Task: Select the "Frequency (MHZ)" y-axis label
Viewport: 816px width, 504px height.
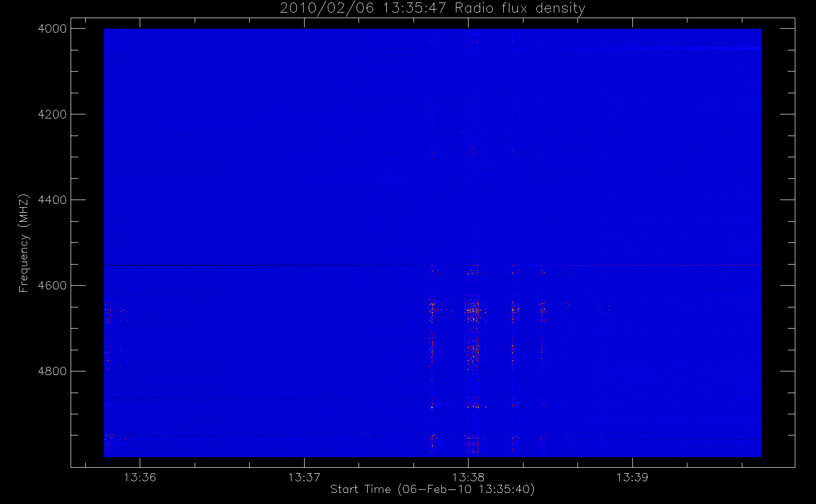Action: (24, 243)
